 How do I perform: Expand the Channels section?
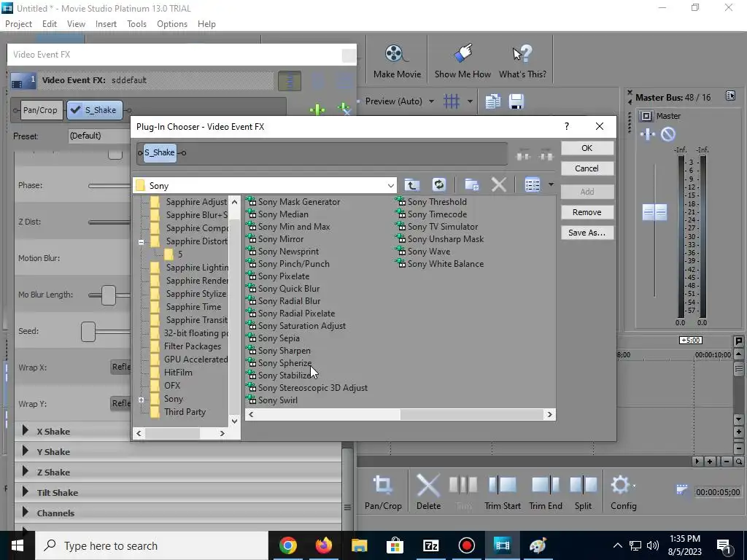tap(26, 513)
